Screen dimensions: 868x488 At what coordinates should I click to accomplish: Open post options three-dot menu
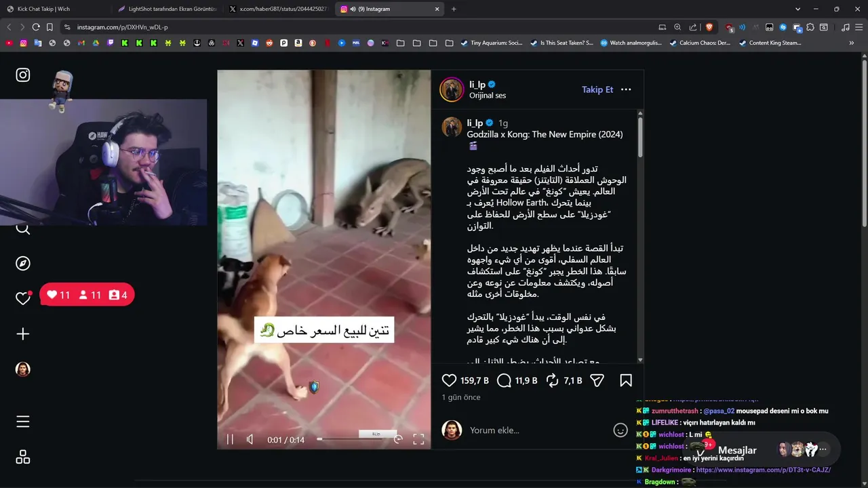click(x=626, y=89)
